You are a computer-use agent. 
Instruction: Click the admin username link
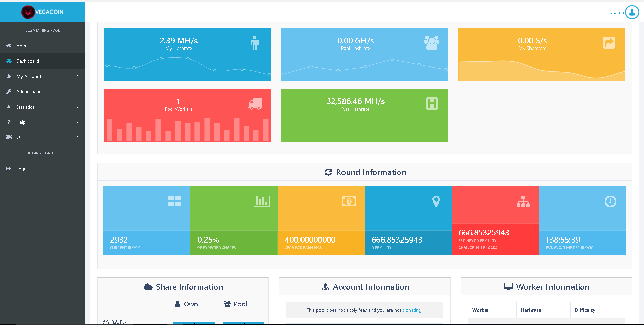click(x=617, y=13)
